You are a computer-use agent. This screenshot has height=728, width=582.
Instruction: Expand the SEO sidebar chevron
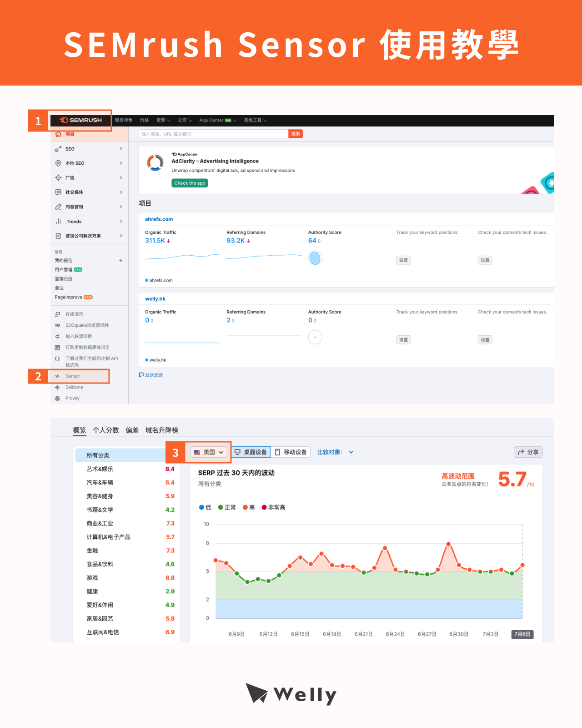click(x=121, y=149)
